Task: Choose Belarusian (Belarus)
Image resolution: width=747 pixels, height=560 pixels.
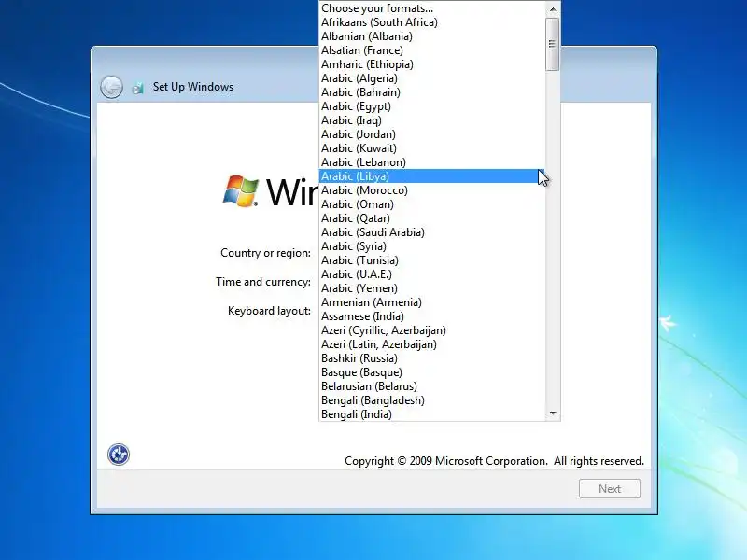Action: click(x=431, y=386)
